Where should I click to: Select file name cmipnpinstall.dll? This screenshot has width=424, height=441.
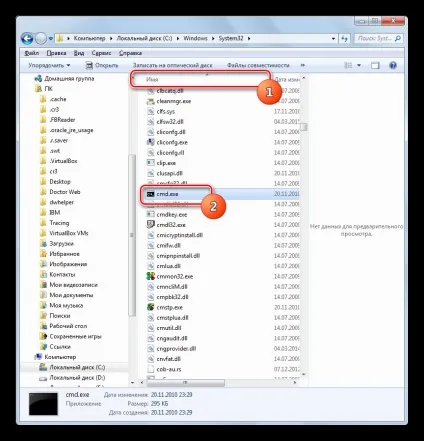pyautogui.click(x=178, y=256)
